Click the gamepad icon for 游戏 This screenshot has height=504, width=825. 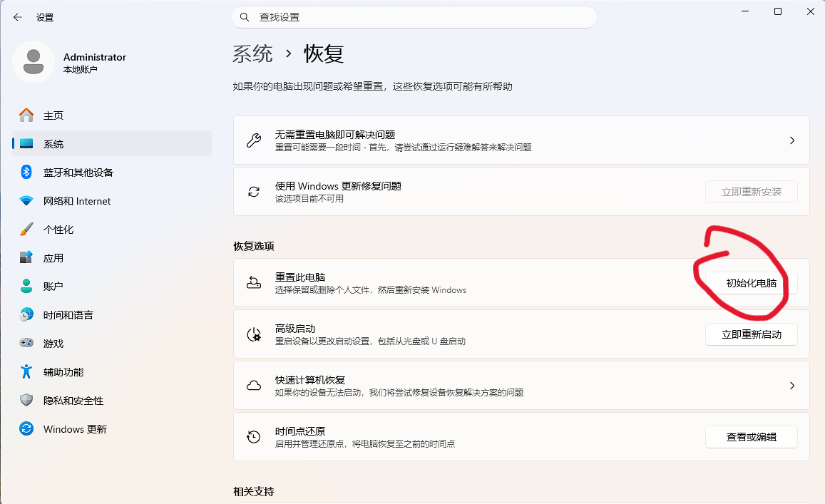point(26,343)
